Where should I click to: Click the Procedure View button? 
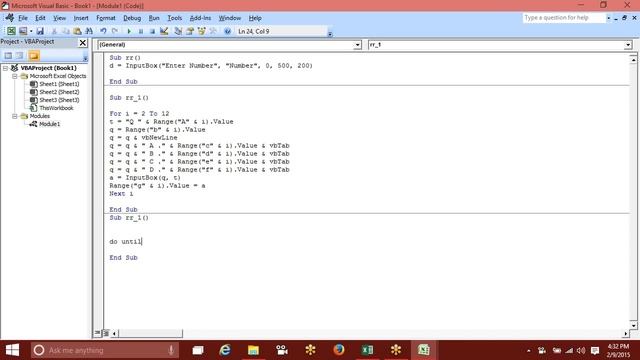click(98, 333)
